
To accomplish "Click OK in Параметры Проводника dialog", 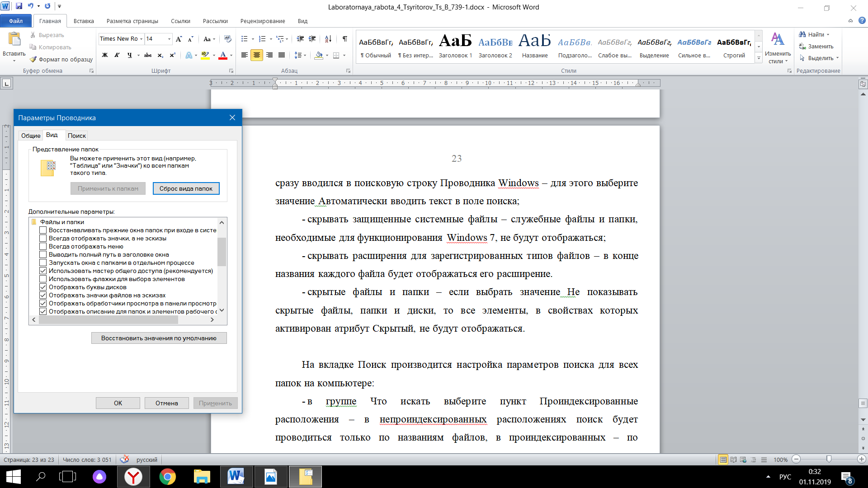I will tap(118, 403).
